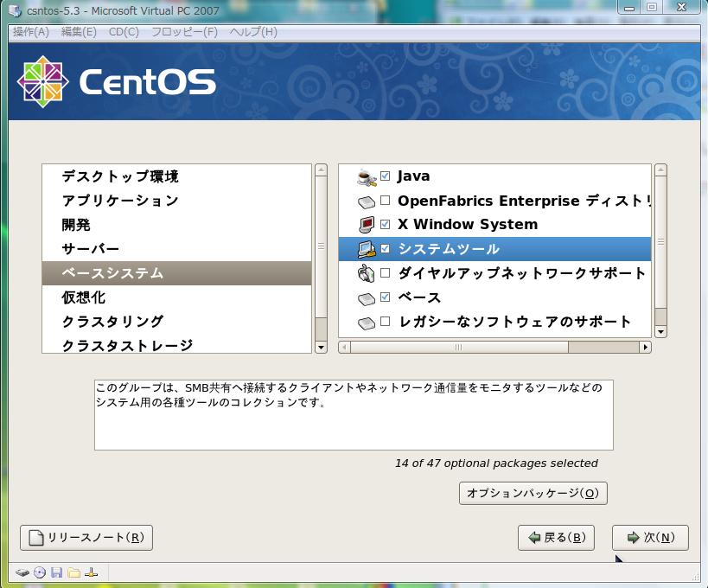Open the 操作(A) menu
This screenshot has height=588, width=708.
[31, 32]
